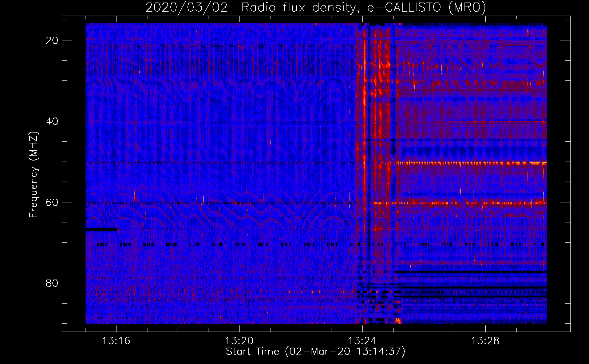Click the bright horizontal band near 50 MHz after 13:25
589x364 pixels.
[471, 163]
